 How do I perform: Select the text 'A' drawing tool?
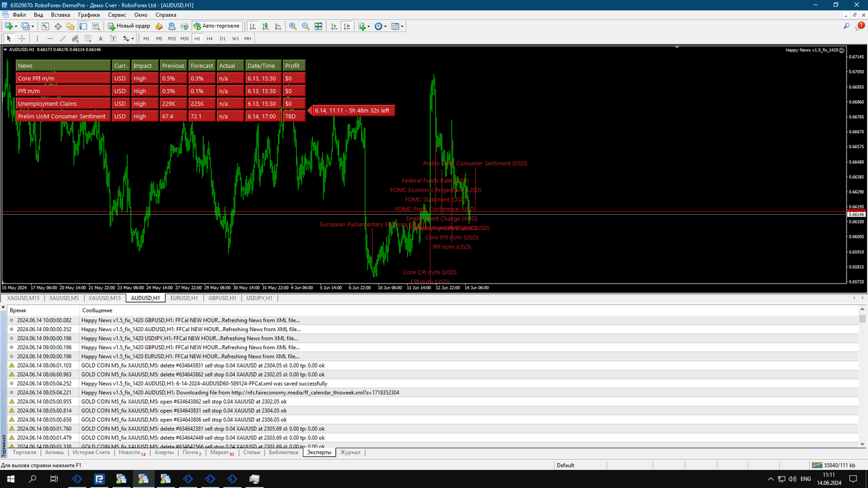[101, 38]
